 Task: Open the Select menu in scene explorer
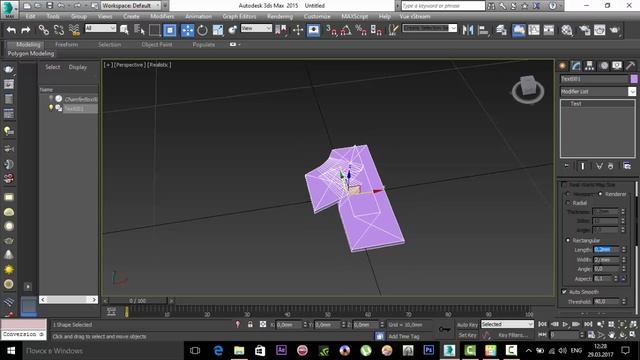point(53,67)
